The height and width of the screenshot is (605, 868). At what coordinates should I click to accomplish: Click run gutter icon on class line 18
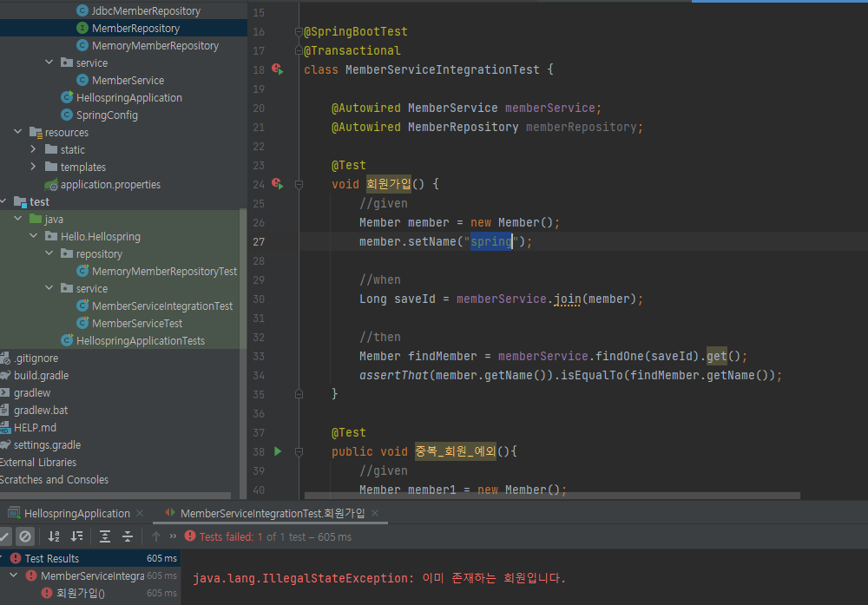(x=278, y=69)
